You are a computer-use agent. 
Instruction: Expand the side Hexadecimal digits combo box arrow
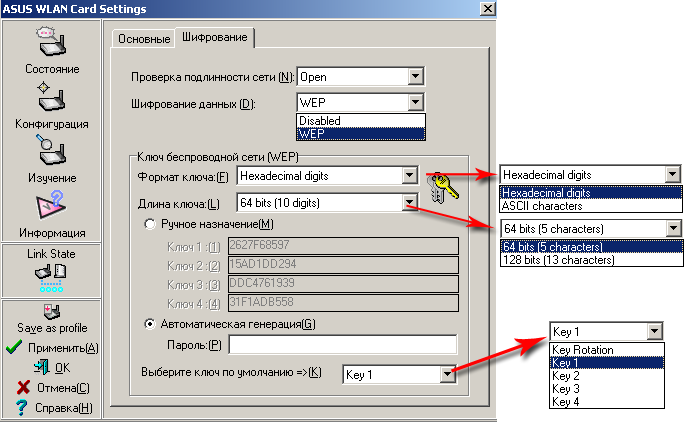(672, 175)
